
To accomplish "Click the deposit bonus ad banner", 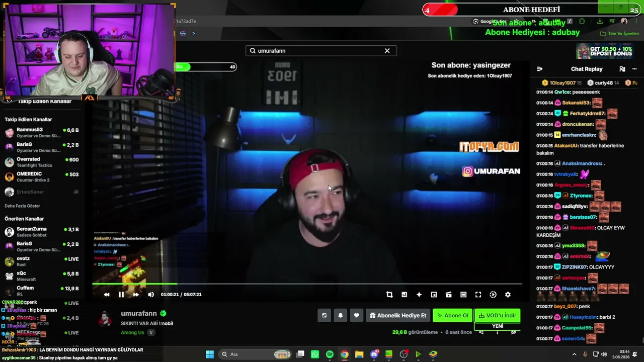I will (x=604, y=52).
